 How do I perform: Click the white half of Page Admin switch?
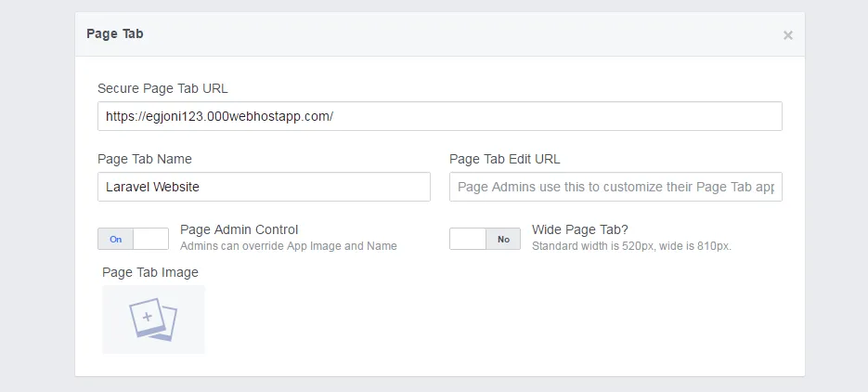150,239
